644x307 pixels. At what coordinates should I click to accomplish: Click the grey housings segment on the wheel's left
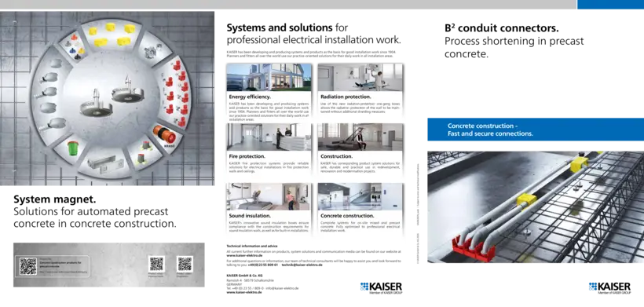pos(51,95)
